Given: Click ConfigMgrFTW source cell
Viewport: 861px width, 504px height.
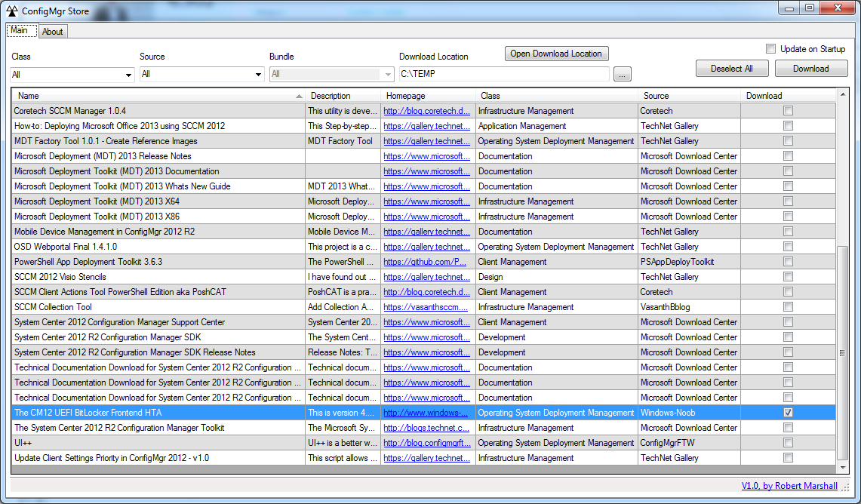Looking at the screenshot, I should tap(689, 443).
